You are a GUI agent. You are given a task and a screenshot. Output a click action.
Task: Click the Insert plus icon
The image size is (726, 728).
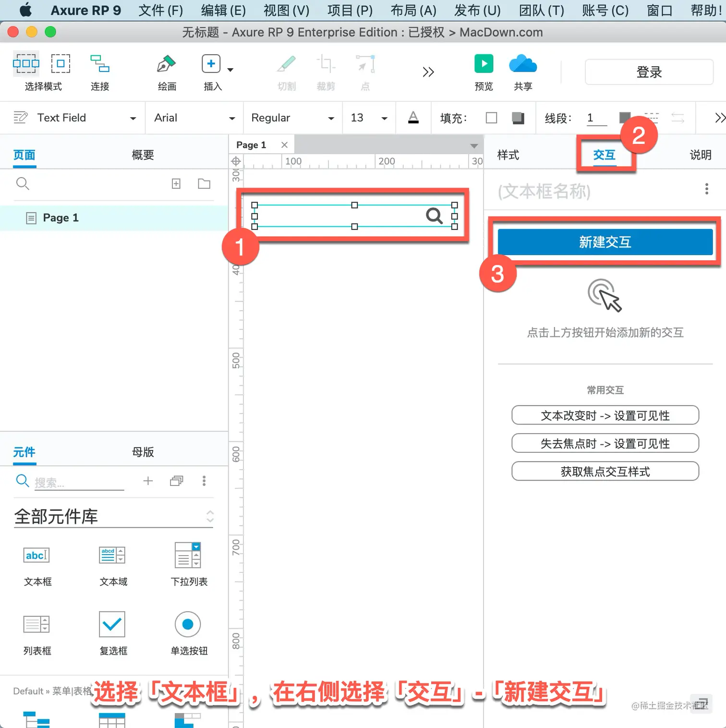pos(211,64)
